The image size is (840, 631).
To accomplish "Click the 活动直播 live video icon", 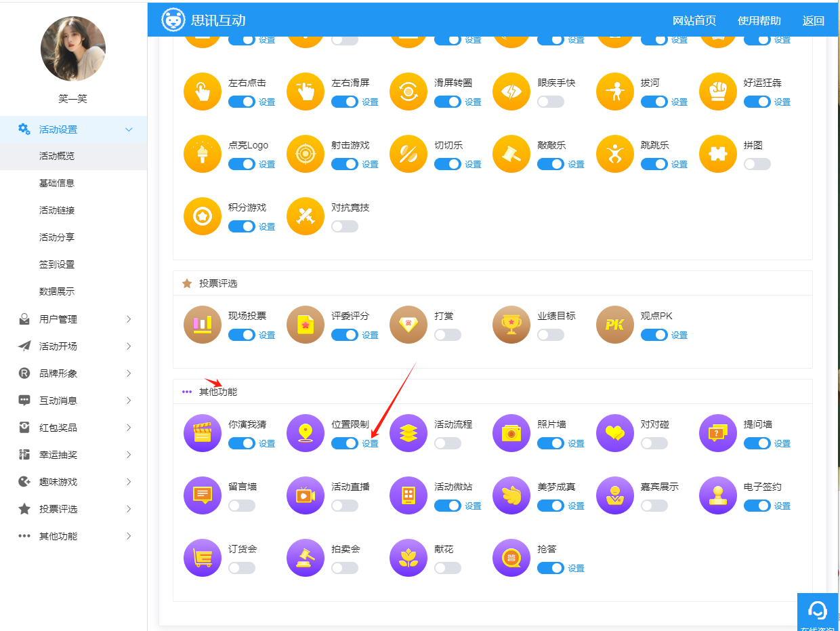I will (306, 495).
